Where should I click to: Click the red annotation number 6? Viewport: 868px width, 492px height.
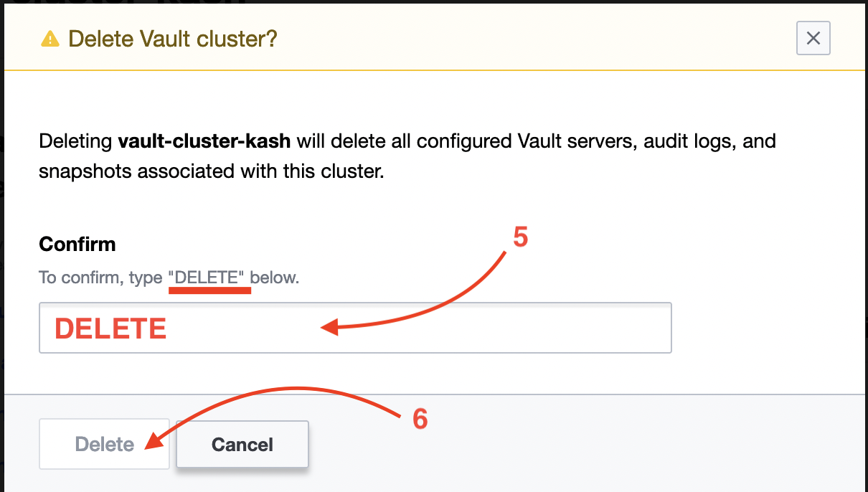click(x=420, y=419)
